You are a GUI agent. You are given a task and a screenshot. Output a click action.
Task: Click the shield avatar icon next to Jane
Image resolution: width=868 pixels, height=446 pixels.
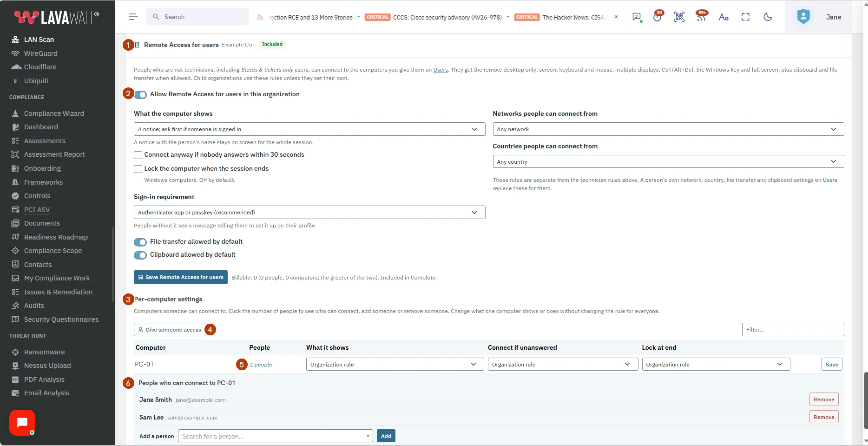[803, 17]
